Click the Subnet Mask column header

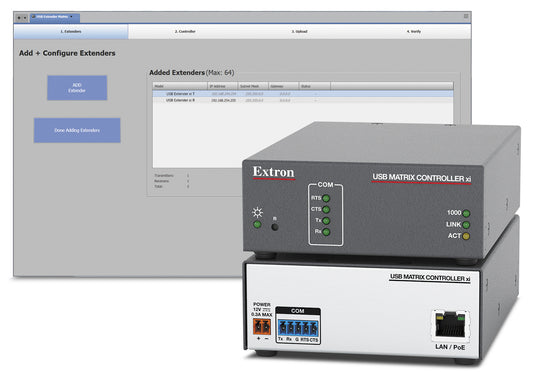253,86
